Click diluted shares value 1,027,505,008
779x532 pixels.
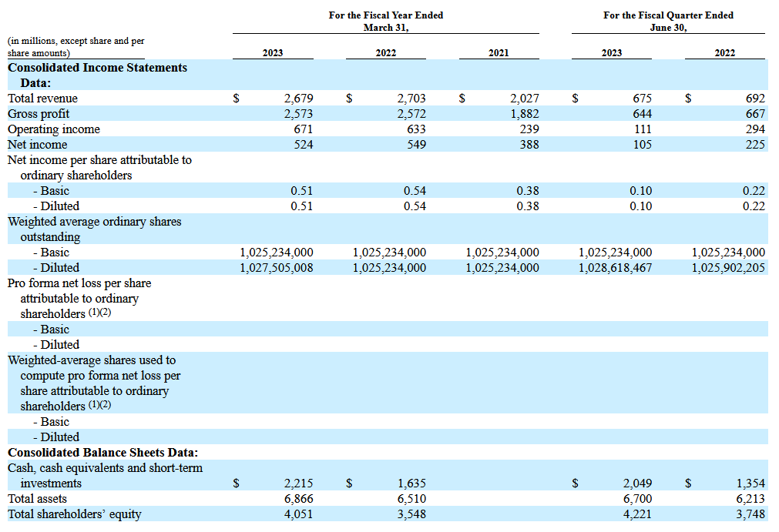point(276,267)
